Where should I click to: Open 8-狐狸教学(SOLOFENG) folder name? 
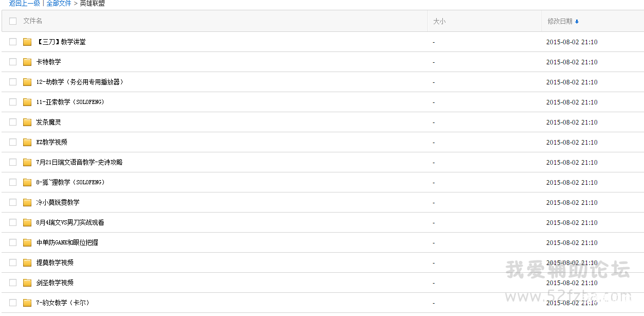(70, 182)
